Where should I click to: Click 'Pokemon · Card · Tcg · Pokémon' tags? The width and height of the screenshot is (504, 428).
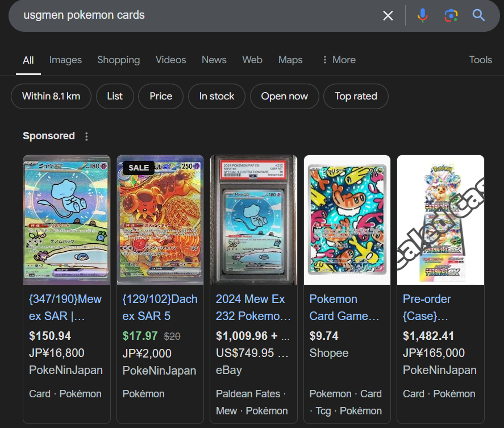pos(345,402)
